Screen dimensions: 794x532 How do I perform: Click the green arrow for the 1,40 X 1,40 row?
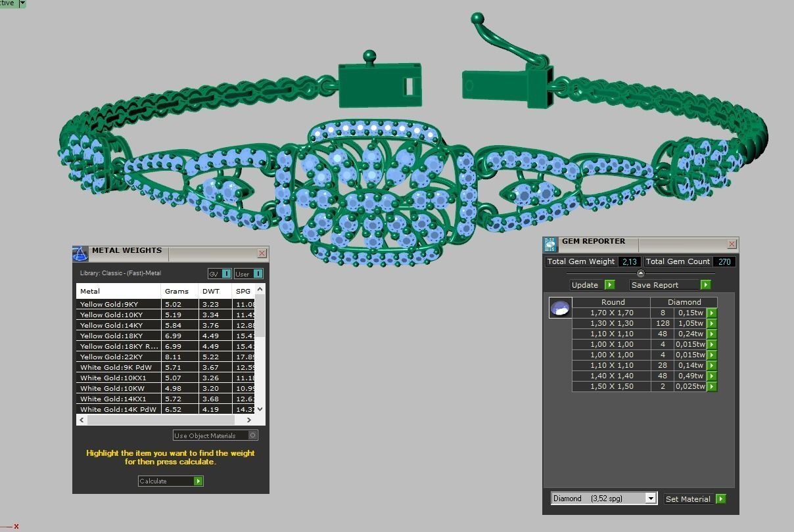click(x=712, y=376)
